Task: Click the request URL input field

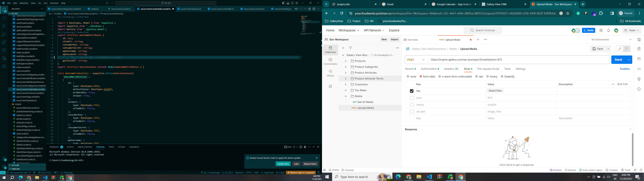Action: 519,60
